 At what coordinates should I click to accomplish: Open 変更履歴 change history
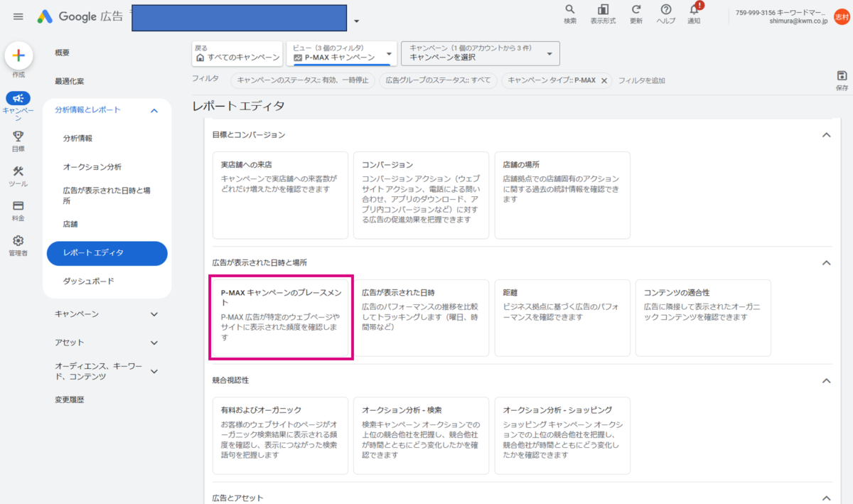point(70,400)
